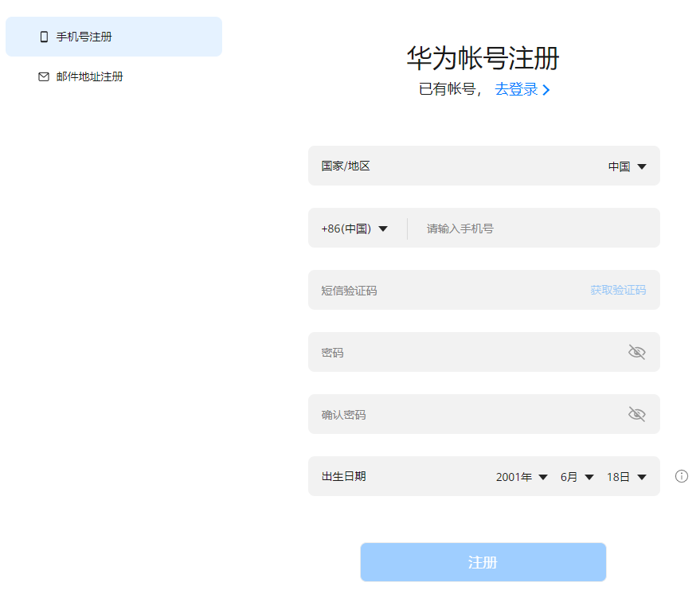Open the 6月 birth month dropdown
This screenshot has height=594, width=700.
click(x=577, y=477)
